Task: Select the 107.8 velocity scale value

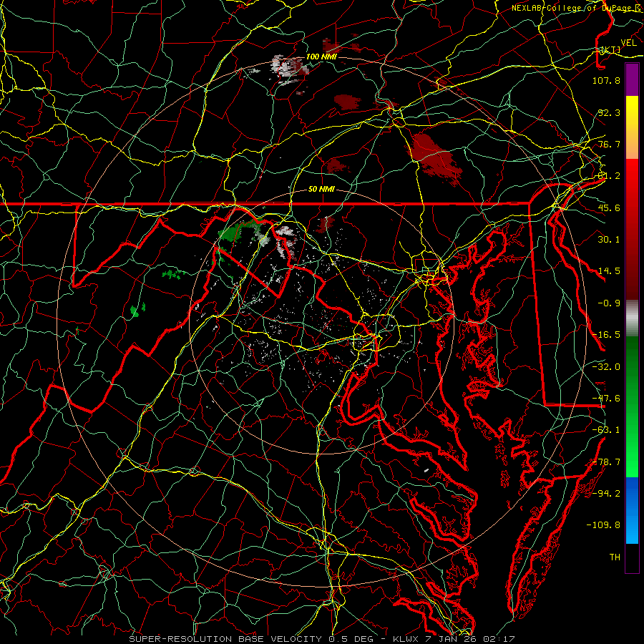Action: (606, 80)
